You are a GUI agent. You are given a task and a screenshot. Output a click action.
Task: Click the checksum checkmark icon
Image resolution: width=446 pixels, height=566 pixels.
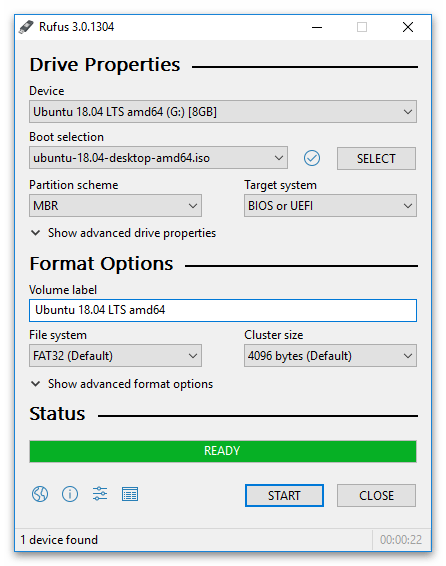coord(312,158)
